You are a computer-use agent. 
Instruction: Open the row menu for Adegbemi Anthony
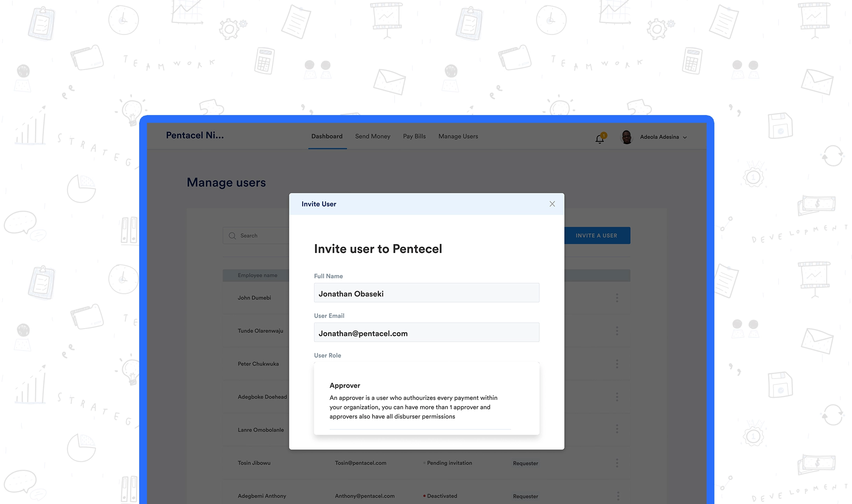click(x=618, y=496)
